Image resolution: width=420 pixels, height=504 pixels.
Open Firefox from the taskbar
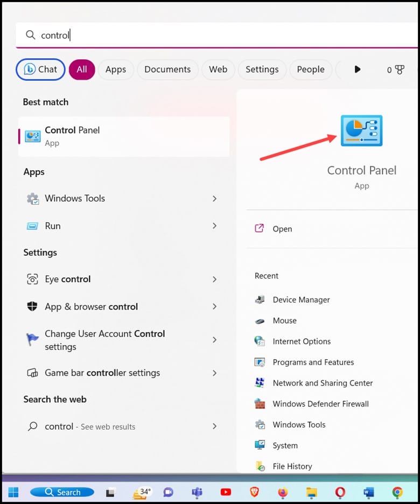[283, 493]
